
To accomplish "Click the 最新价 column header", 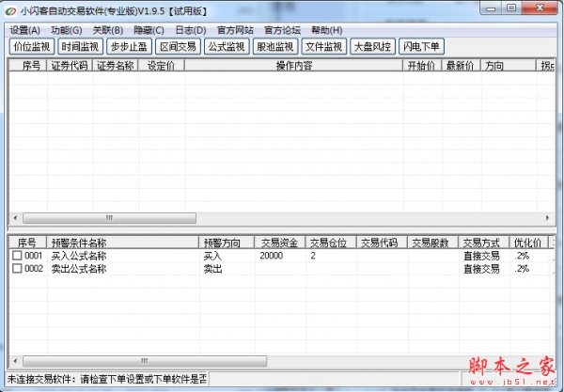I will click(461, 66).
